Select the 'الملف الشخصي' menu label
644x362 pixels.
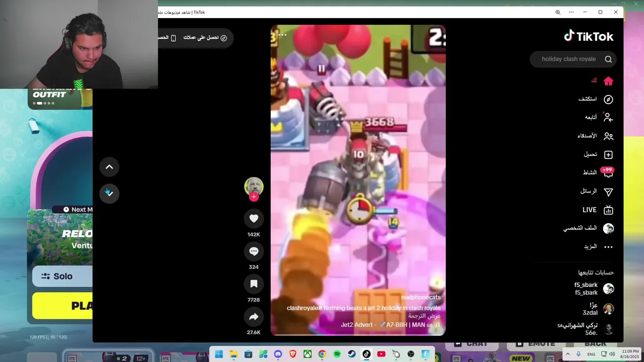[580, 228]
